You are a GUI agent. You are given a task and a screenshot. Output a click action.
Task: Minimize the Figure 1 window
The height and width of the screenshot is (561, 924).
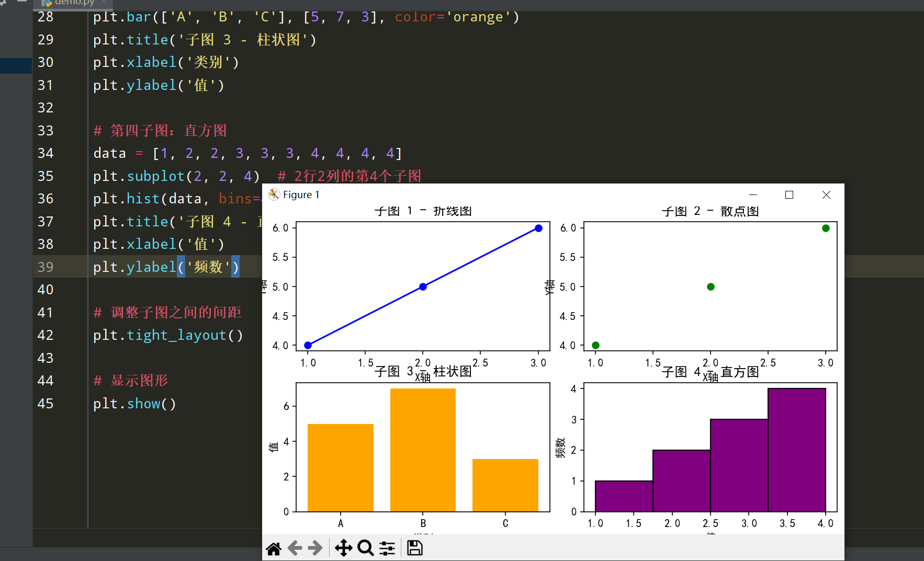[x=753, y=194]
